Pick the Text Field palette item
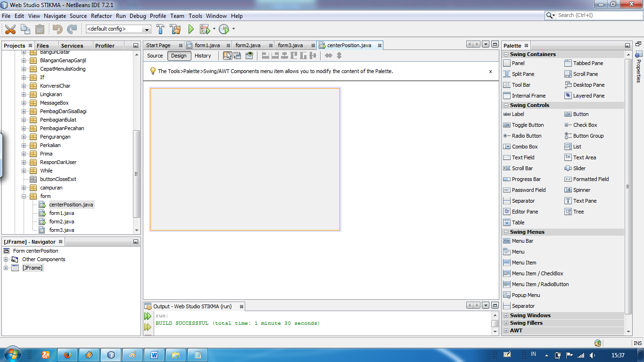This screenshot has height=362, width=644. tap(523, 157)
